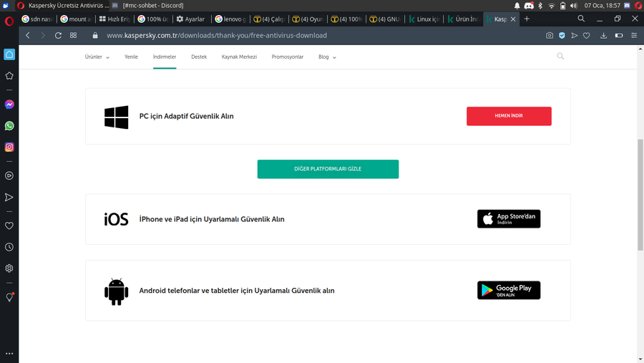This screenshot has height=363, width=644.
Task: Open Instagram in Opera sidebar
Action: tap(9, 147)
